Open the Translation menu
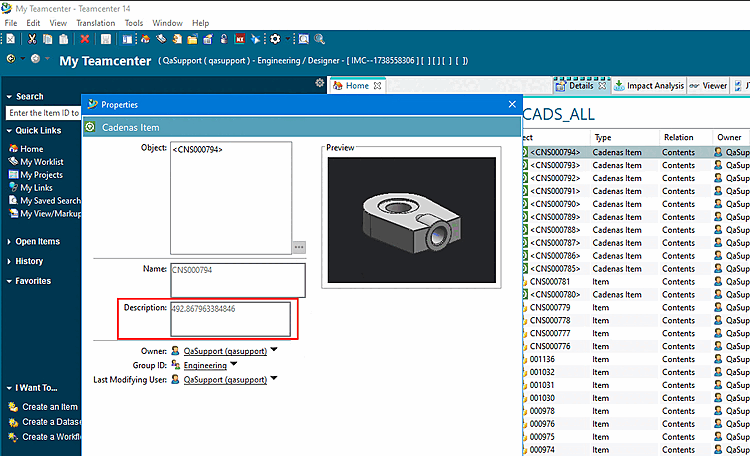Screen dimensions: 750x456 (x=96, y=23)
